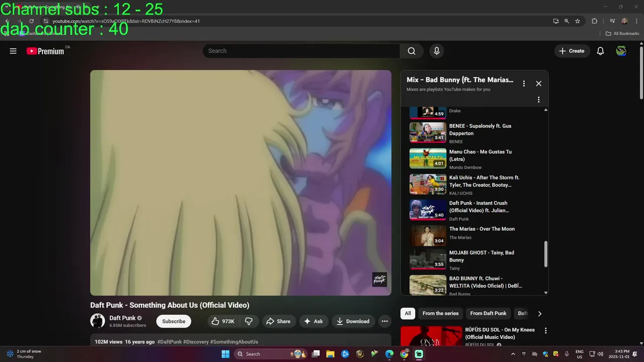Dislike the Daft Punk video

tap(249, 321)
